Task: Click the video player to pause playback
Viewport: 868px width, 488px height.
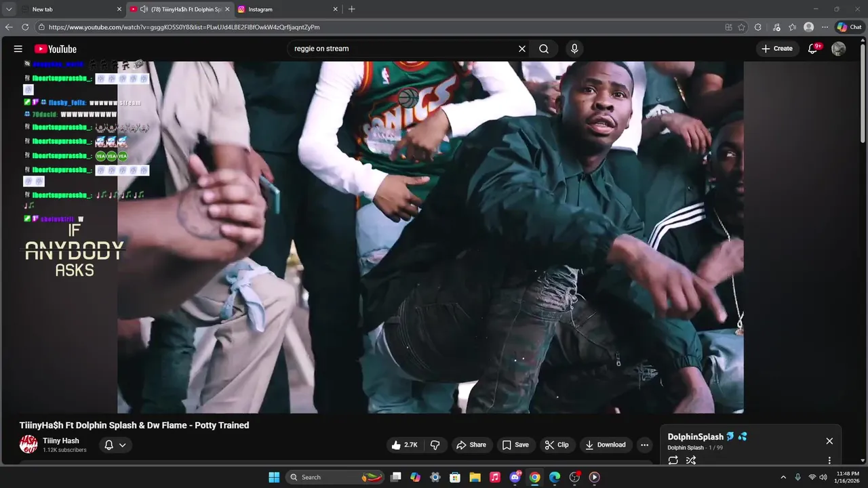Action: 431,237
